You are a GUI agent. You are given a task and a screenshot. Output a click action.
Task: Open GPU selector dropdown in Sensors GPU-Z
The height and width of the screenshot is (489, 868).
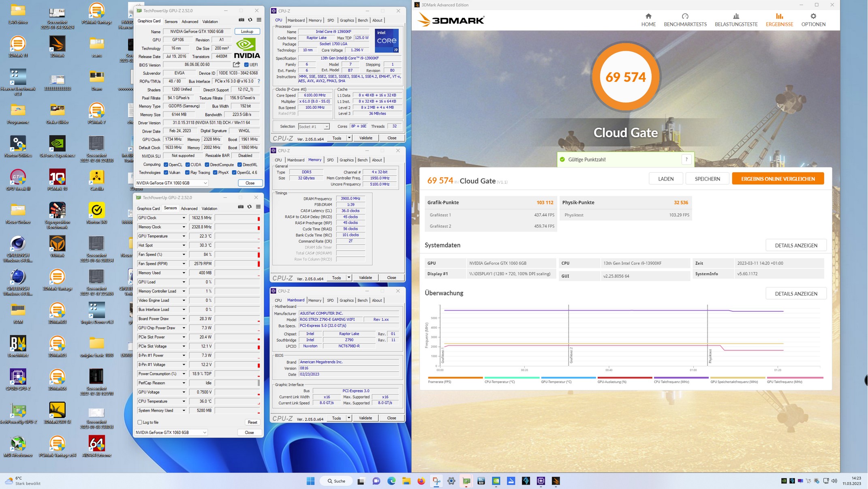pyautogui.click(x=171, y=432)
